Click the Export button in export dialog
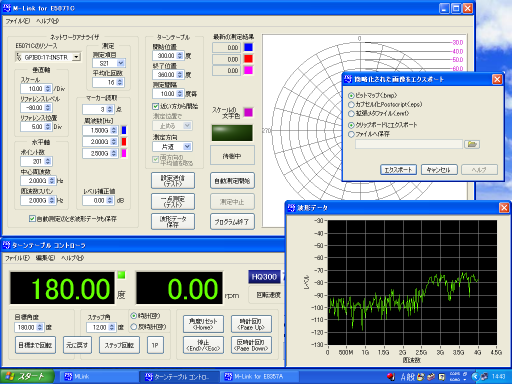The image size is (512, 384). [398, 170]
